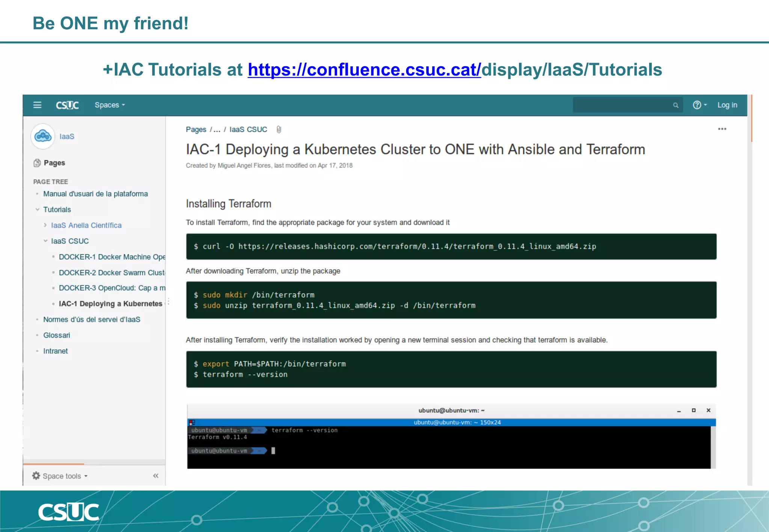
Task: Expand the IaaS Anella Científica node
Action: (45, 225)
